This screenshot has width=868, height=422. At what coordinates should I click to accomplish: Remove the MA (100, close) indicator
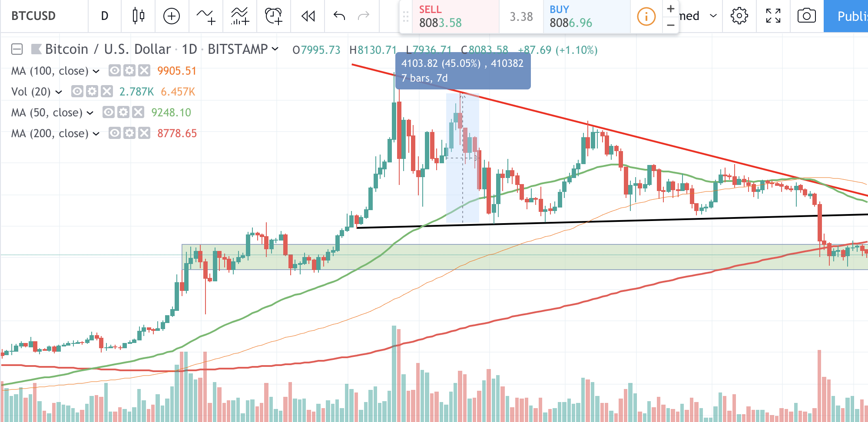pyautogui.click(x=144, y=70)
